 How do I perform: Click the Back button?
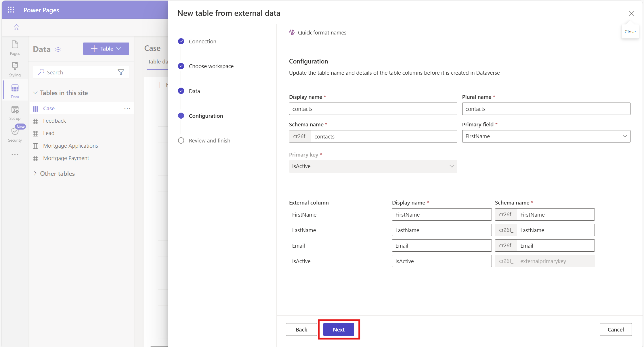301,329
